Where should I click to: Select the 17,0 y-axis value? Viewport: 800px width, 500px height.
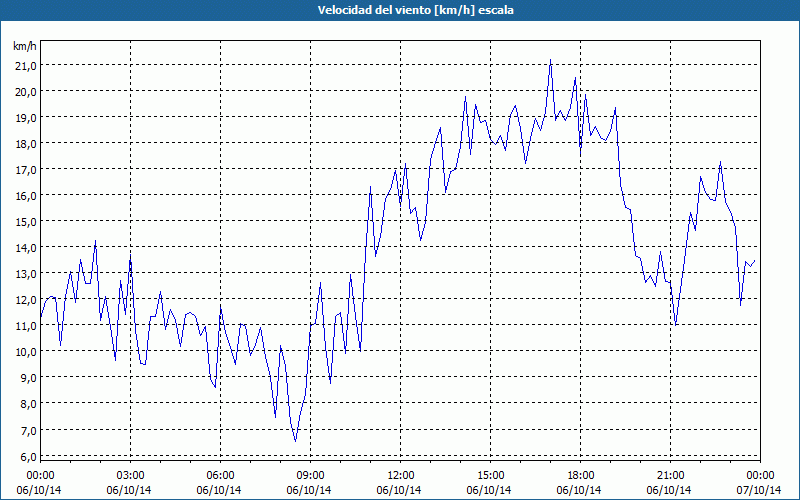click(x=25, y=169)
